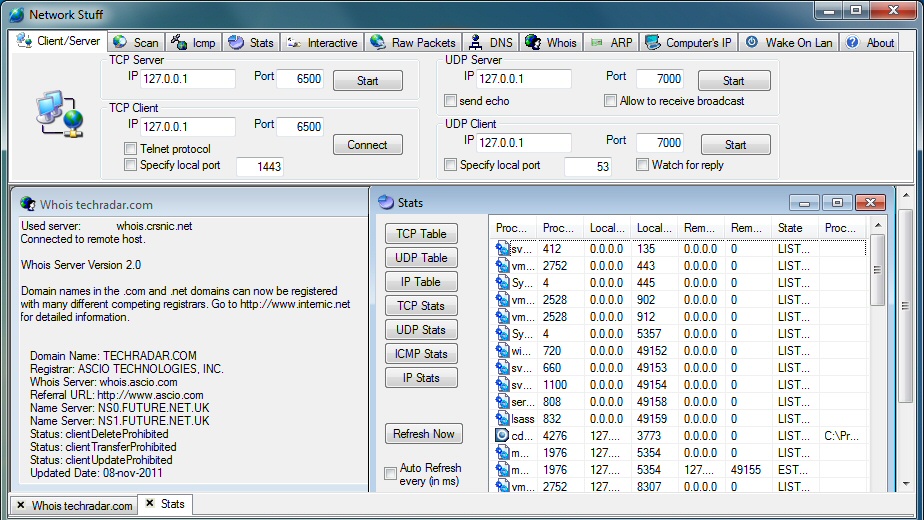Click the Refresh Now button

click(x=424, y=434)
